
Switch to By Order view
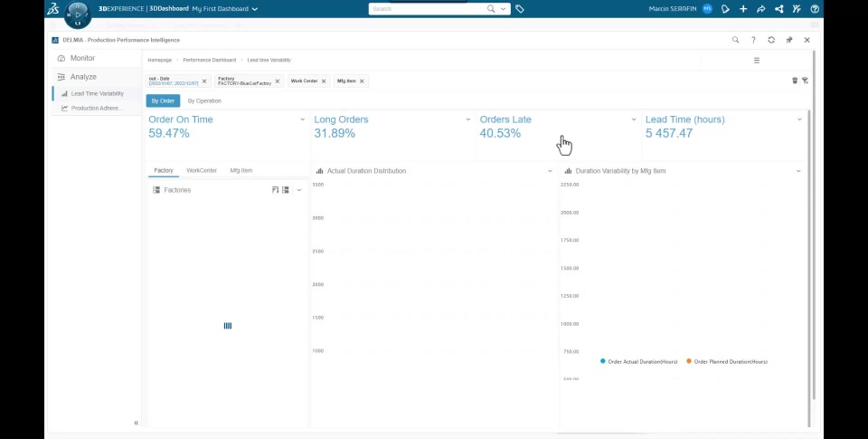(x=163, y=100)
